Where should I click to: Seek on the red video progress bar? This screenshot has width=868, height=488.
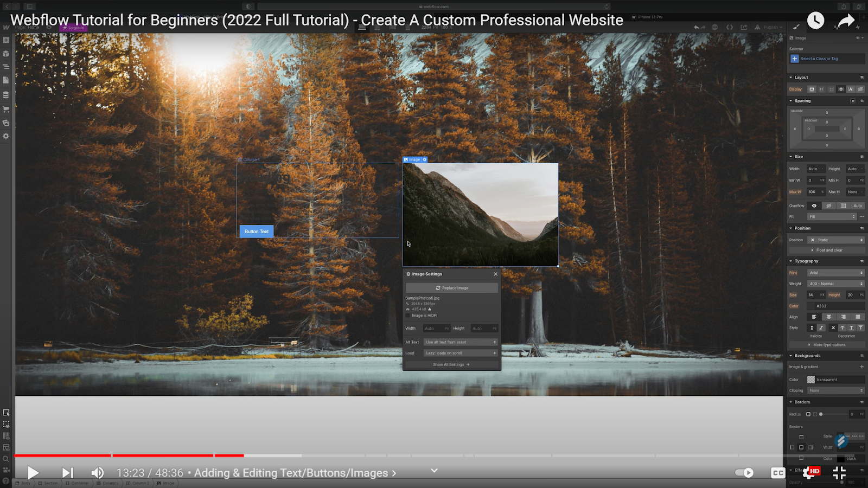129,455
